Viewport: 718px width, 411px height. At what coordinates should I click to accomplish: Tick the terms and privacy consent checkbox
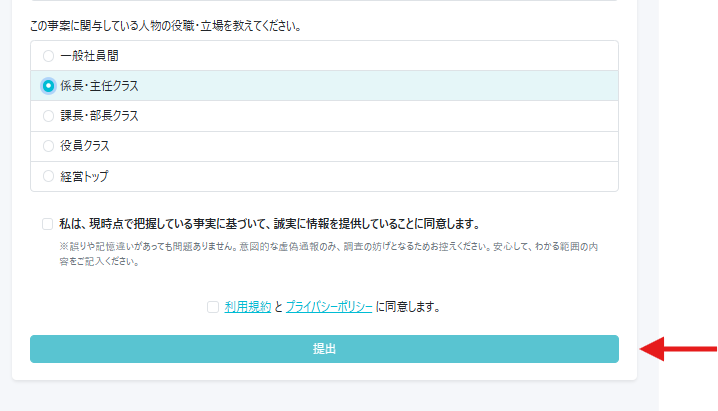213,307
